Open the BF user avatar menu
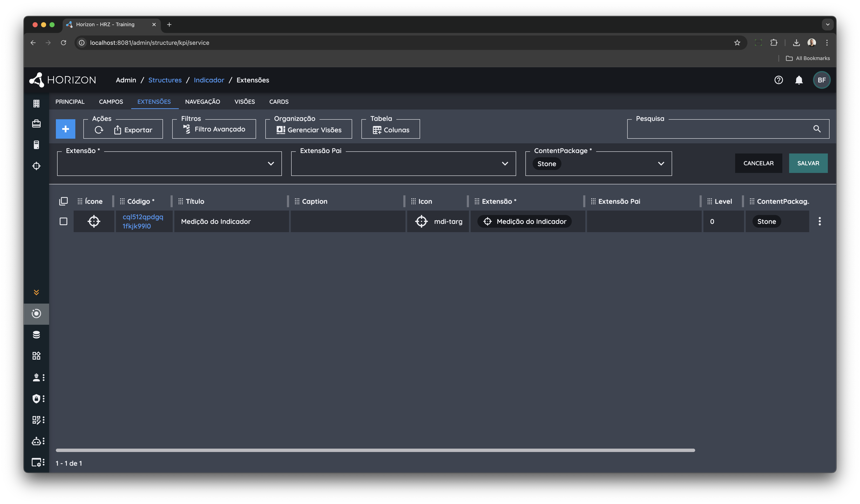This screenshot has height=504, width=860. (x=822, y=80)
